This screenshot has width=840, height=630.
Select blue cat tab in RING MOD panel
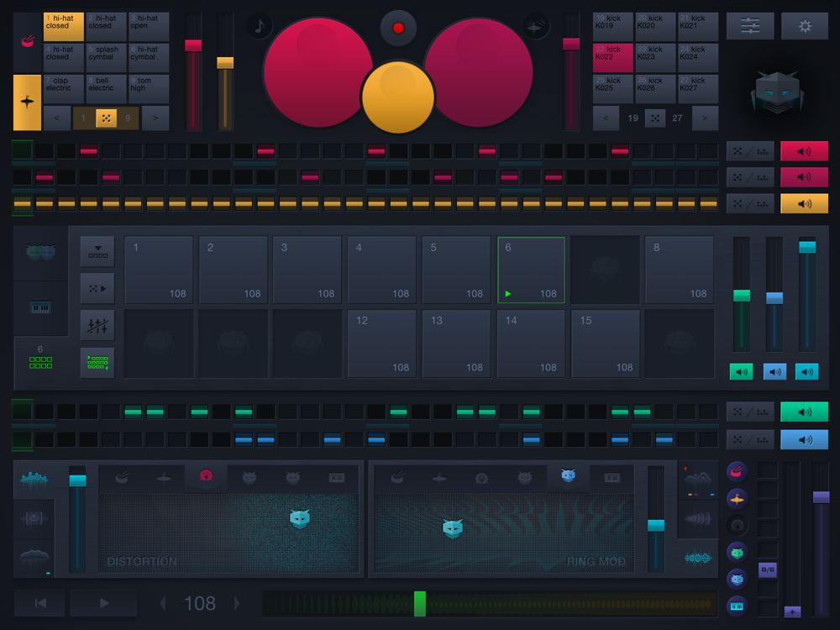[x=569, y=475]
